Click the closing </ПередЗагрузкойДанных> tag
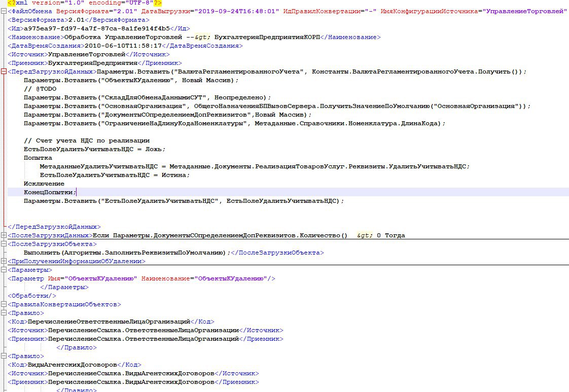Viewport: 569px width, 392px height. [54, 227]
